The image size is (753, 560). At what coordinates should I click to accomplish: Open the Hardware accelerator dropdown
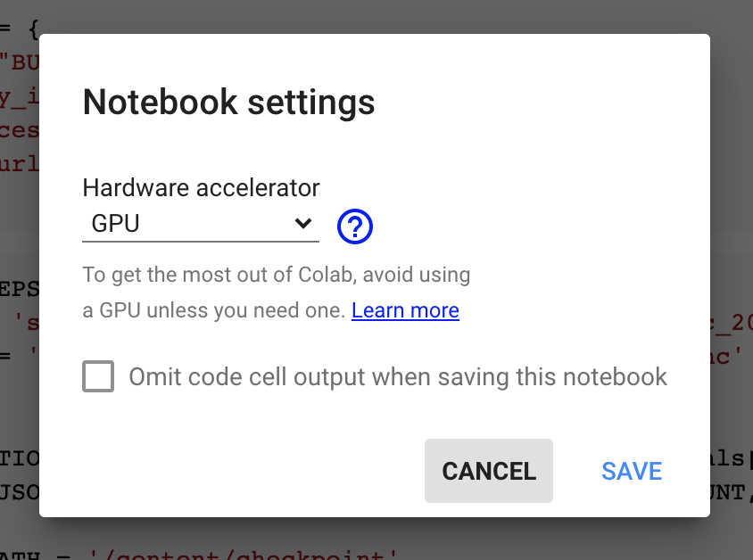200,224
